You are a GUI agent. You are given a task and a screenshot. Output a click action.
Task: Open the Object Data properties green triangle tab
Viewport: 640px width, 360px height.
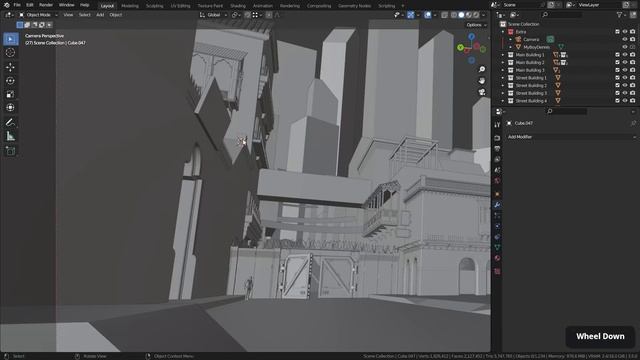pos(497,247)
